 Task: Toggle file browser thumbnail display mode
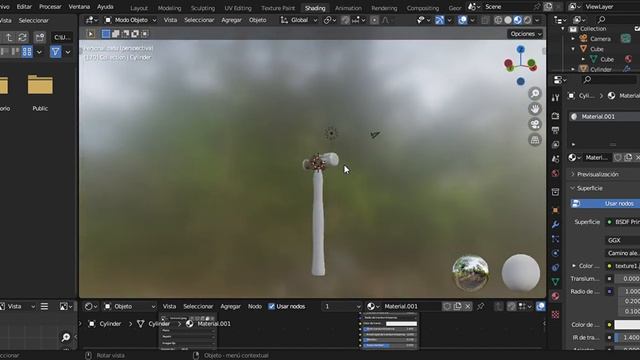click(x=27, y=52)
